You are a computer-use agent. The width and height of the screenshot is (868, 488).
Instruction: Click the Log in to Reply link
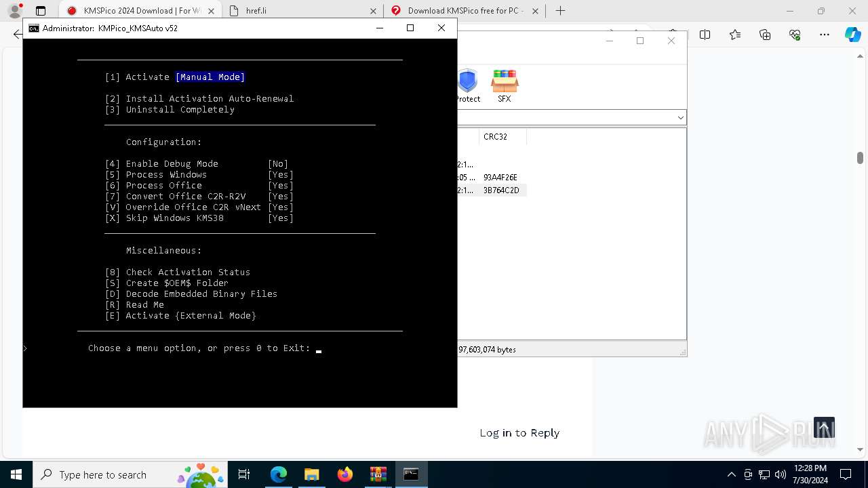(x=519, y=433)
